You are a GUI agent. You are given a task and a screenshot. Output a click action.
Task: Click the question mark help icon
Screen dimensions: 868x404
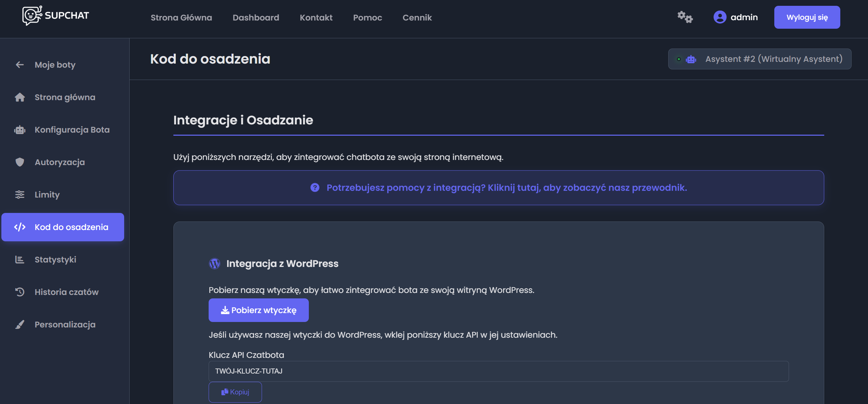point(315,188)
